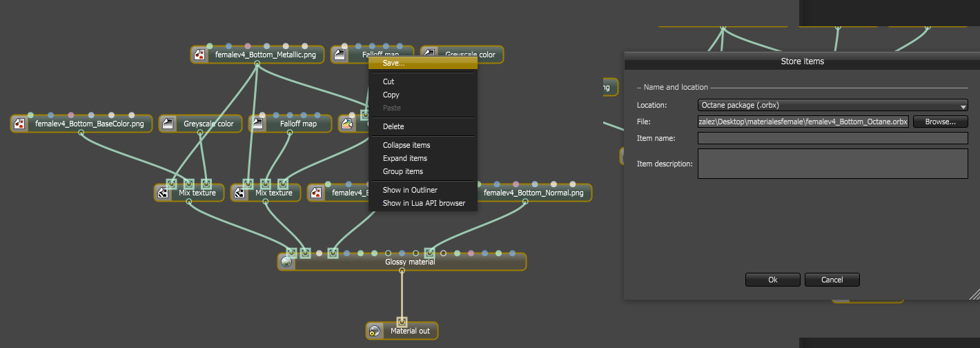Select the Material out node label
The image size is (980, 348).
click(410, 331)
